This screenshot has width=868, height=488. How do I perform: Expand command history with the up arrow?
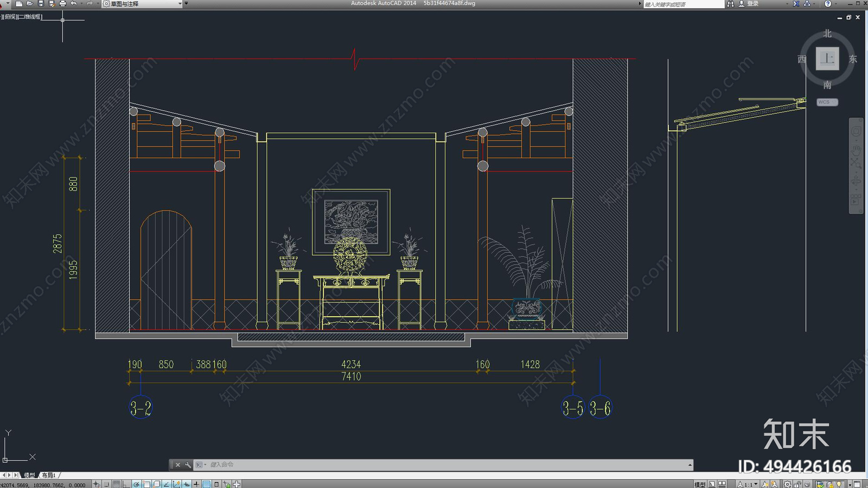[690, 465]
